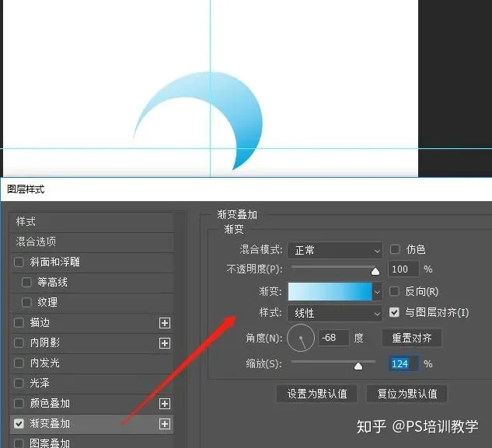Enable the 图案叠加 checkbox
This screenshot has height=448, width=492.
tap(19, 443)
